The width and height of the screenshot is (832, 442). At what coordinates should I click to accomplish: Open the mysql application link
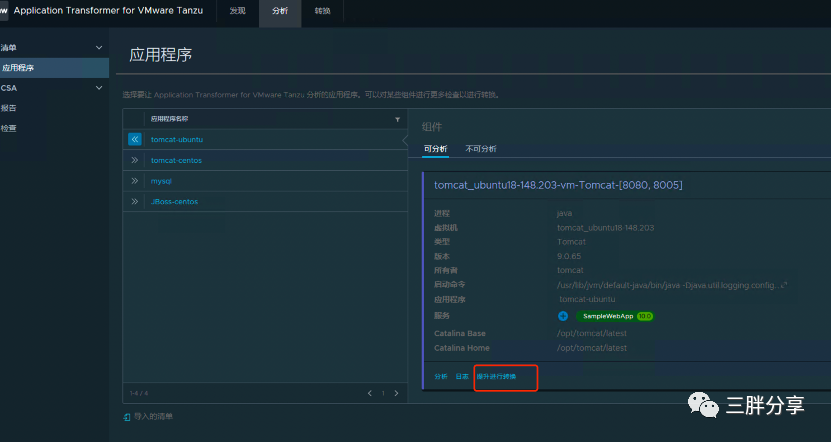coord(161,181)
